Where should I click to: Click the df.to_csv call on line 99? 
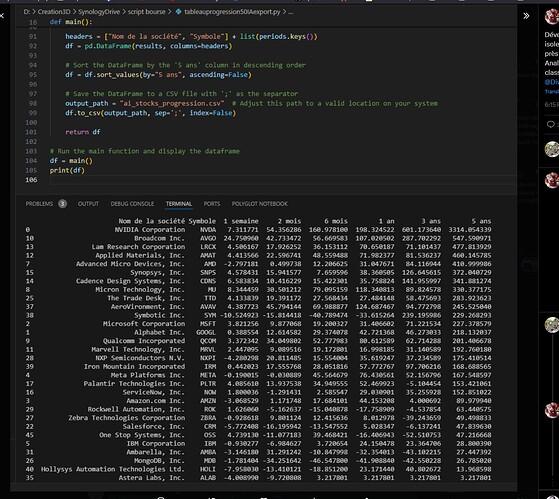point(150,113)
